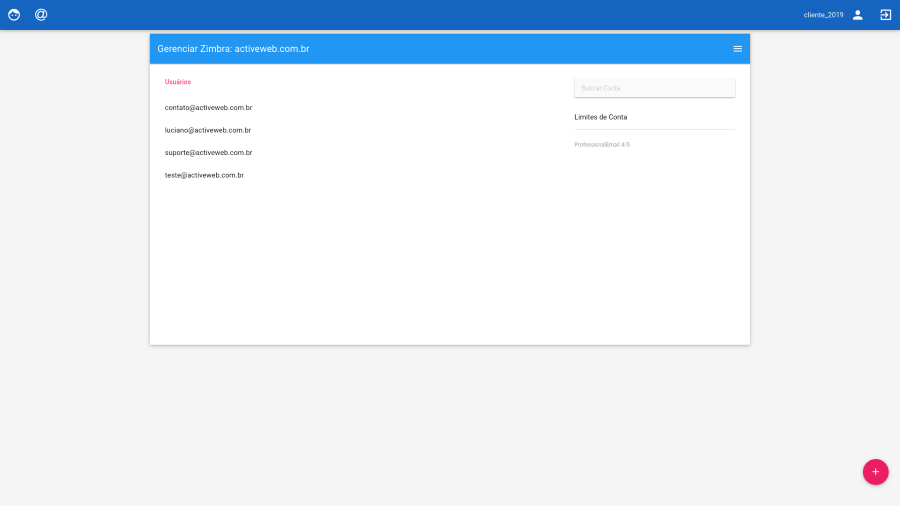Click the pink plus add account button
This screenshot has height=506, width=900.
[x=875, y=472]
